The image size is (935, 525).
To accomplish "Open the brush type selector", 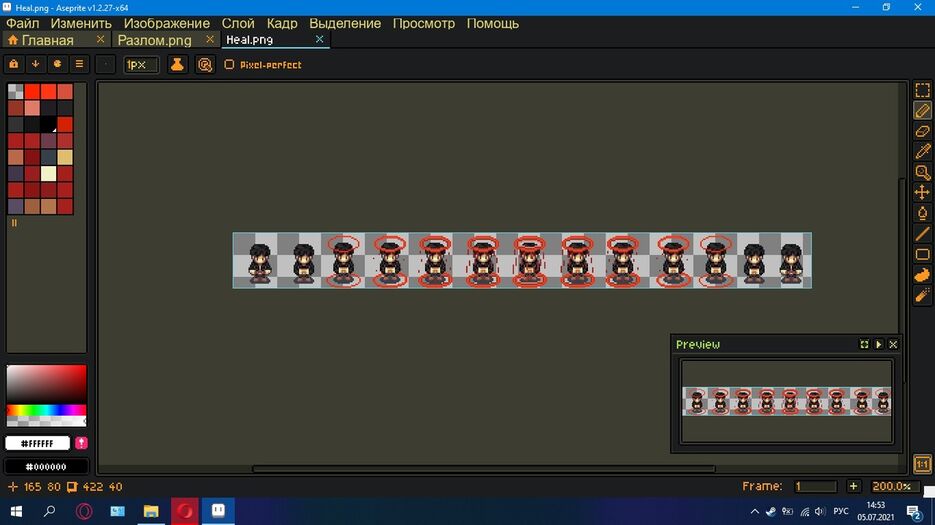I will pyautogui.click(x=106, y=64).
